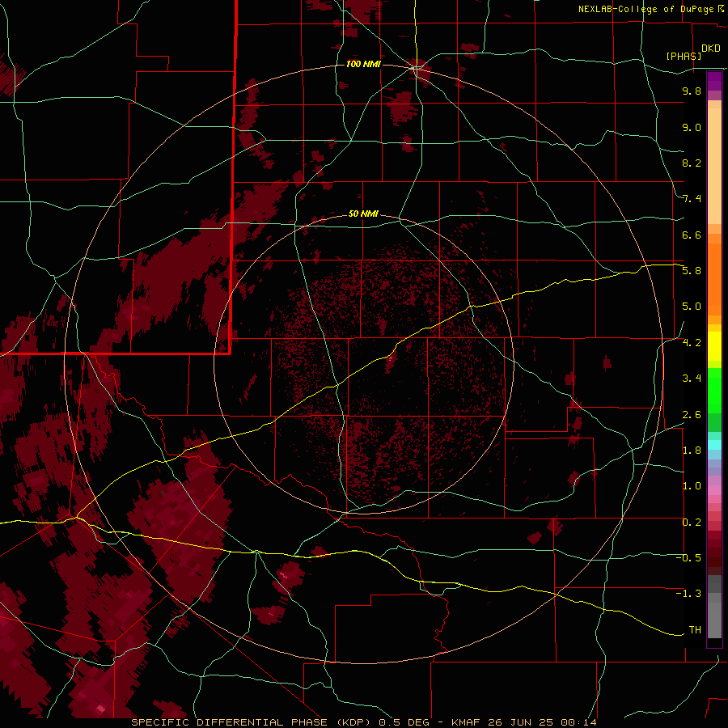Pick the cyan color bar segment

(714, 445)
